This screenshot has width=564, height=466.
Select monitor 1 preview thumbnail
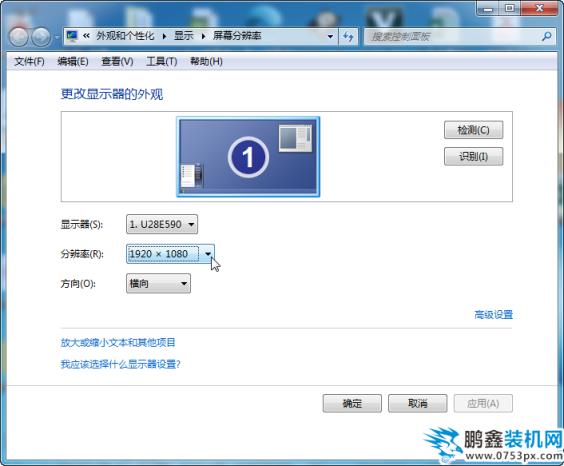[x=248, y=157]
